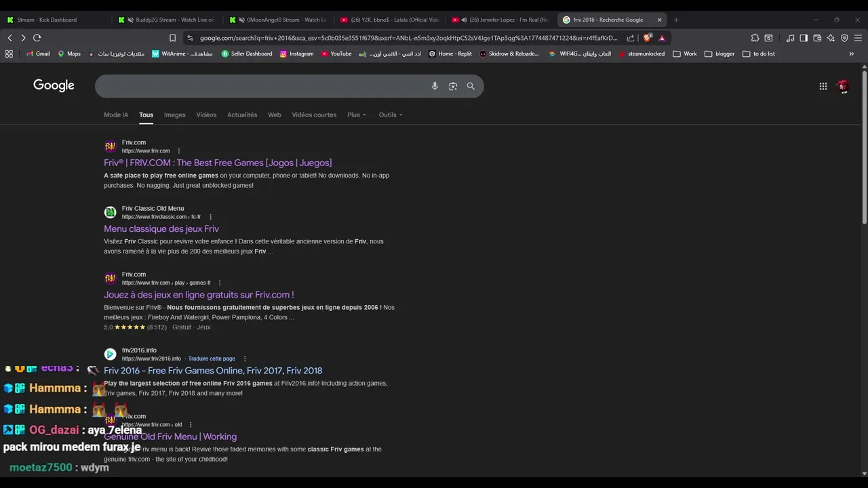Open the to do list bookmarks folder
Screen dimensions: 868x488
coord(759,54)
